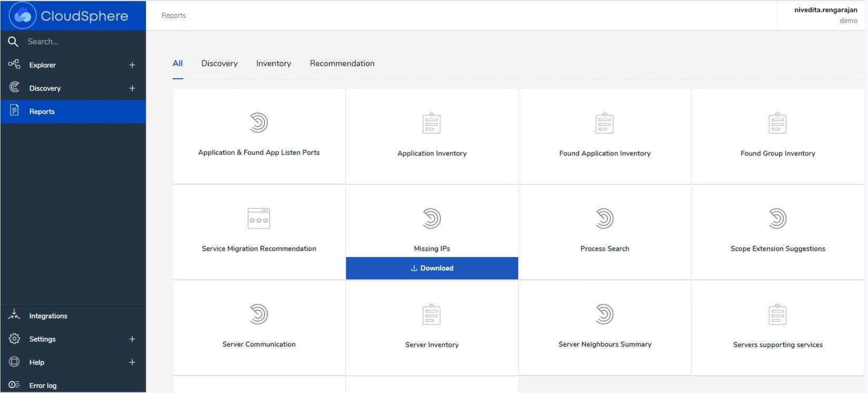This screenshot has height=393, width=868.
Task: Switch to the All tab
Action: (178, 64)
